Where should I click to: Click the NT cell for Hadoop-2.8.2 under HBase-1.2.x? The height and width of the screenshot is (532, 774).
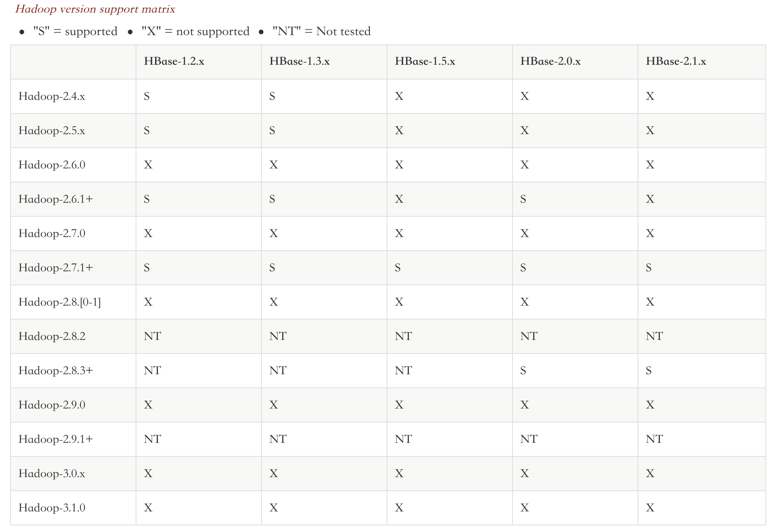point(152,336)
